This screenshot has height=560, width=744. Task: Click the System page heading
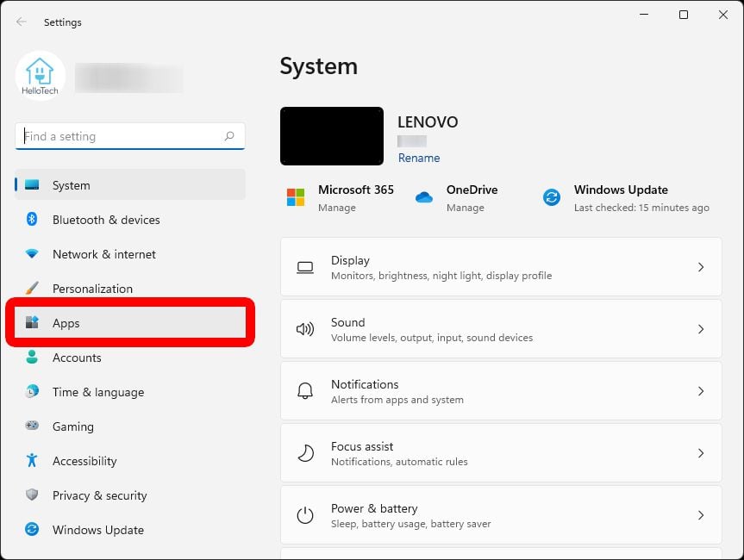point(318,66)
